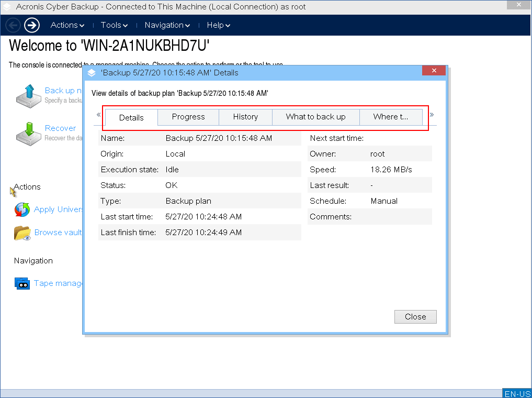Open the Browse vault link
Screen dimensions: 532x398
(58, 233)
